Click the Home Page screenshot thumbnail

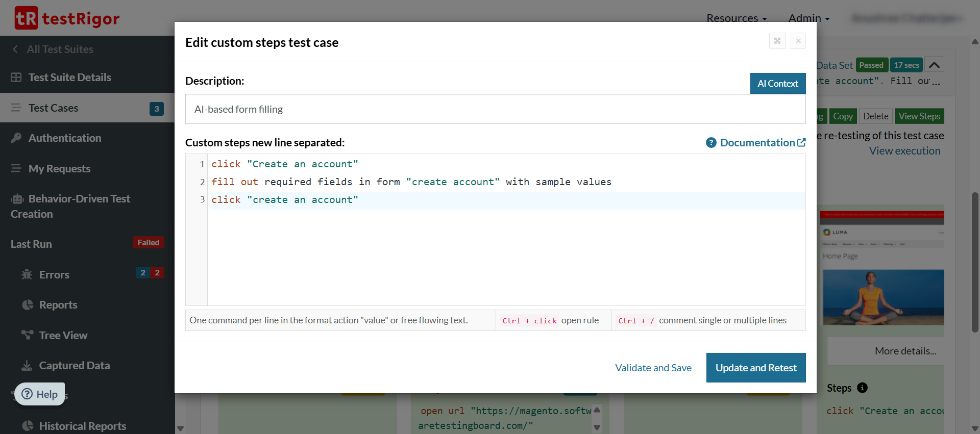[883, 270]
